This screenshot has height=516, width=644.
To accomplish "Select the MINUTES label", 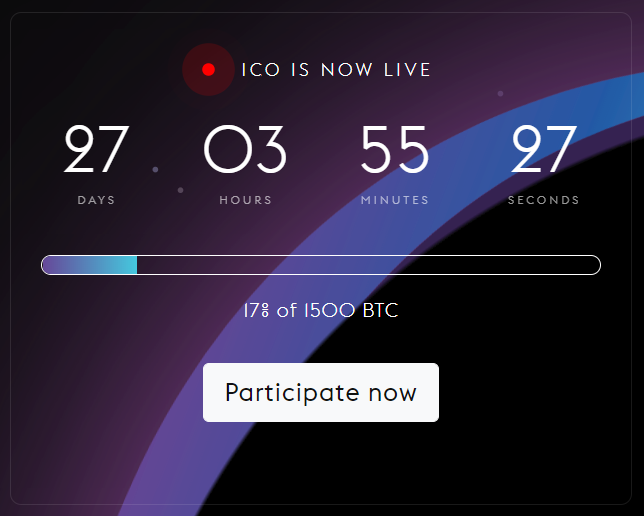I will 395,200.
